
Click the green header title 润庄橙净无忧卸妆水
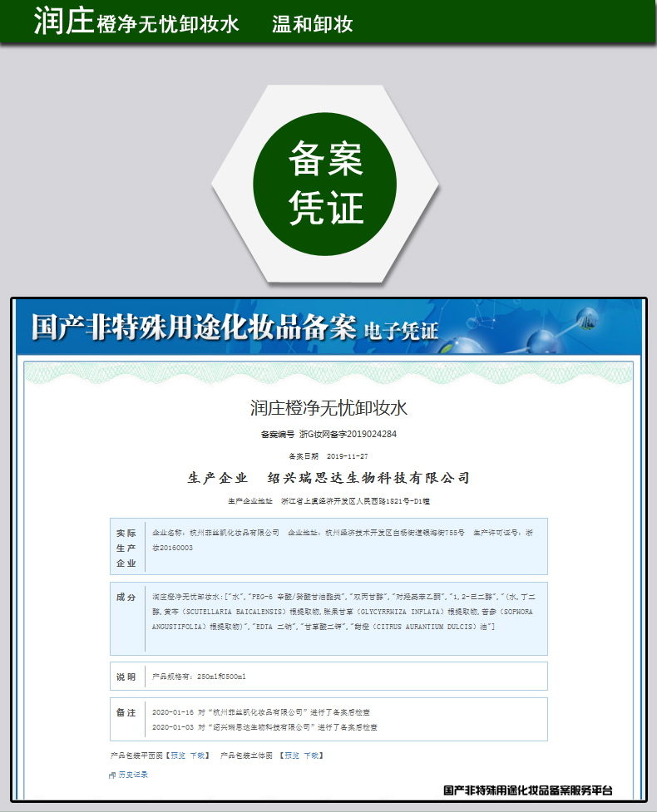click(136, 22)
